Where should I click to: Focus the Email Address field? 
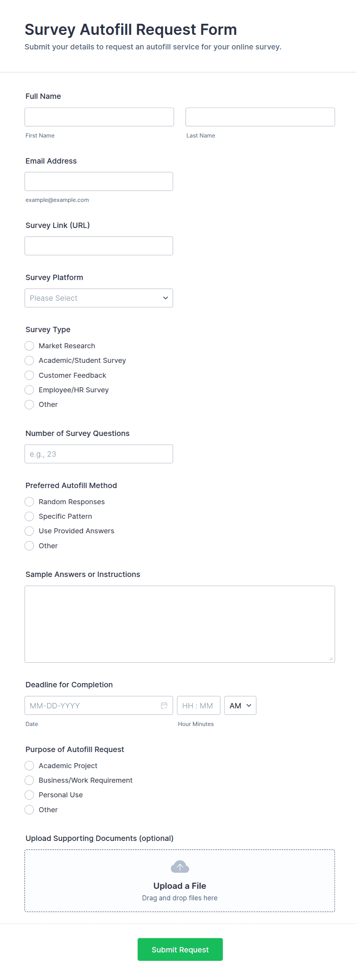pyautogui.click(x=99, y=181)
